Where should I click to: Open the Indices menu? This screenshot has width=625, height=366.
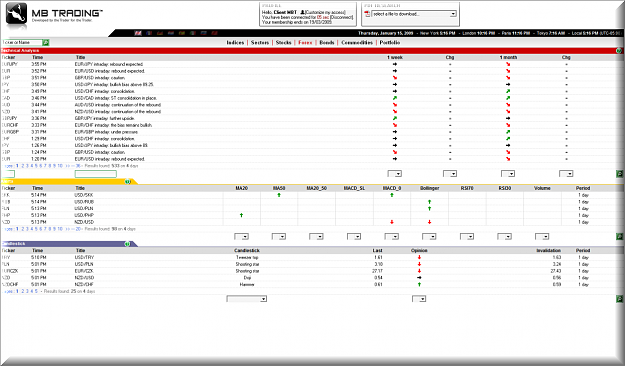235,43
